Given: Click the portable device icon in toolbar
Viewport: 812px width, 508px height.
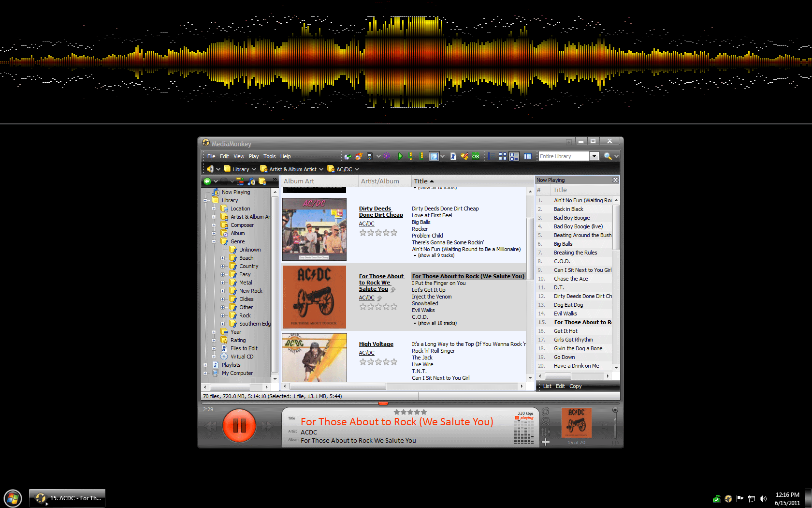Looking at the screenshot, I should click(x=370, y=156).
